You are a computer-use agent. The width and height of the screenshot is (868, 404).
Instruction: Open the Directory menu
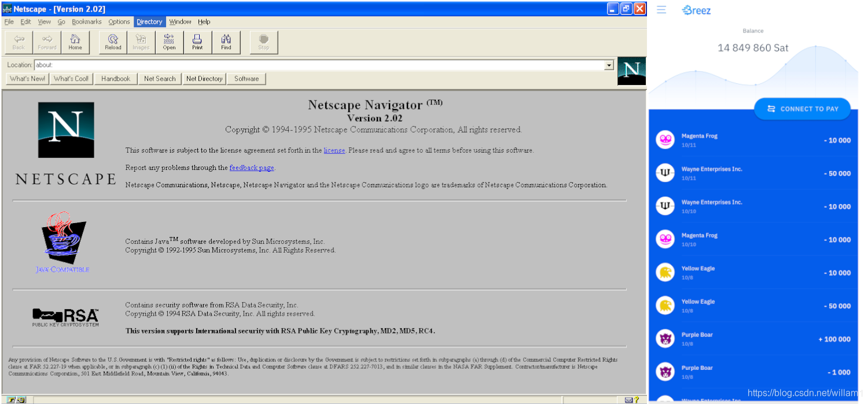pos(150,22)
